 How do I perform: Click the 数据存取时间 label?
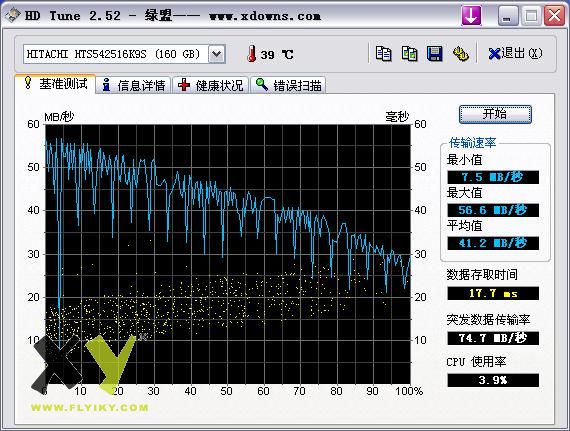pyautogui.click(x=482, y=274)
